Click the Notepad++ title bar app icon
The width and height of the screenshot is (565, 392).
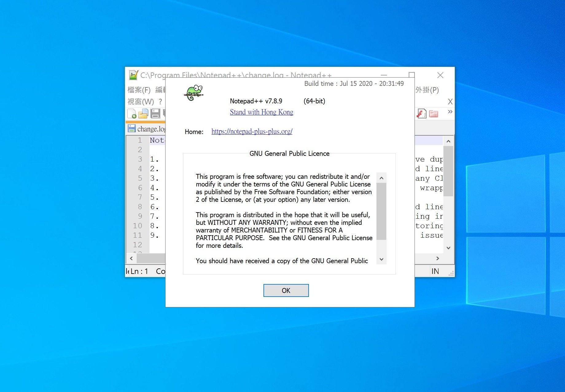(134, 75)
